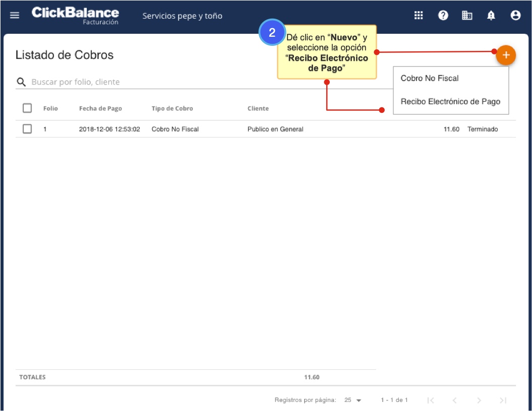
Task: Choose Recibo Electrónico de Pago option
Action: [450, 101]
